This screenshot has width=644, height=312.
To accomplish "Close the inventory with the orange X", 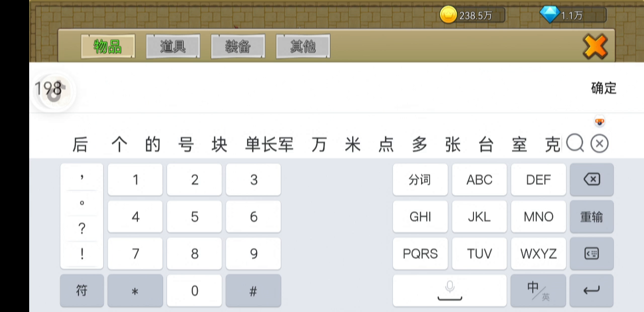I will coord(595,47).
